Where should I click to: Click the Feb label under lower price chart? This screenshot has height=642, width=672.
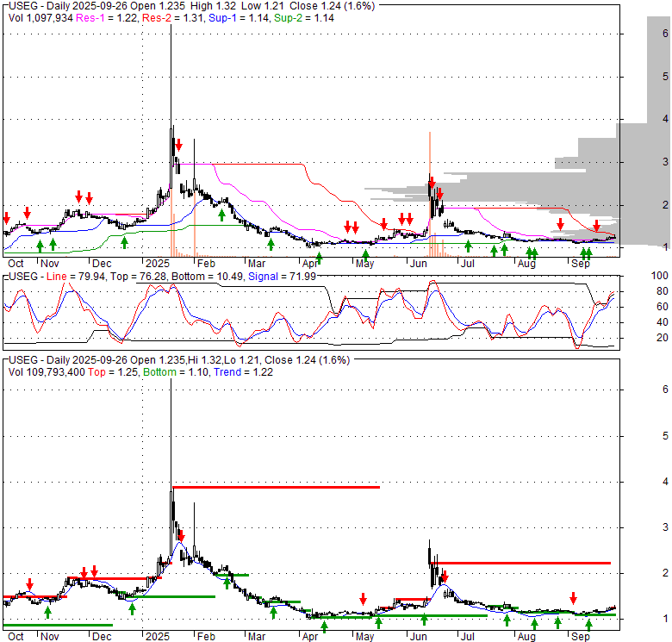point(206,637)
